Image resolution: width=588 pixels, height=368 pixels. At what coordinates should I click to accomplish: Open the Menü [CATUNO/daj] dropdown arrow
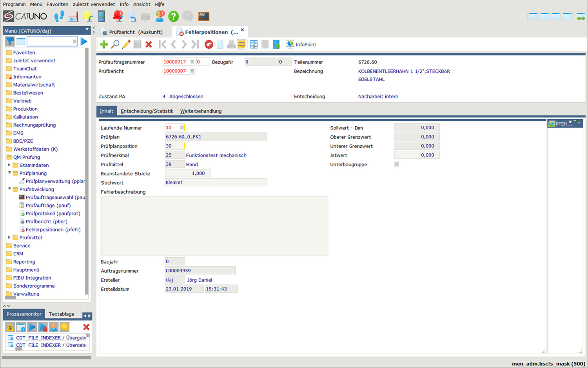87,30
